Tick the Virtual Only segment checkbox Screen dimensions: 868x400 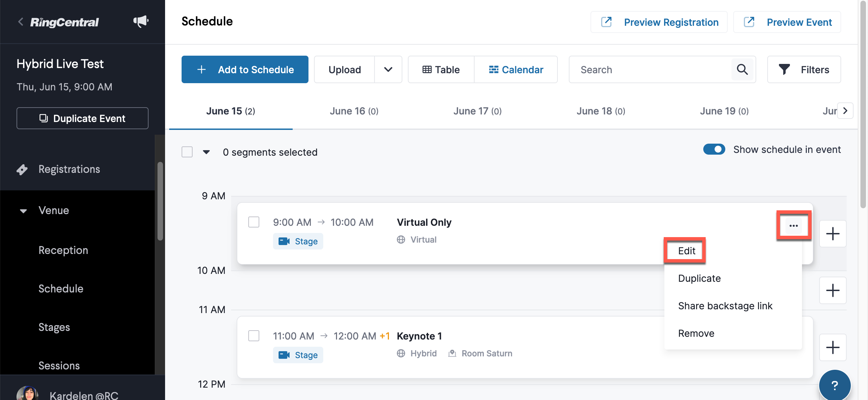pyautogui.click(x=254, y=222)
